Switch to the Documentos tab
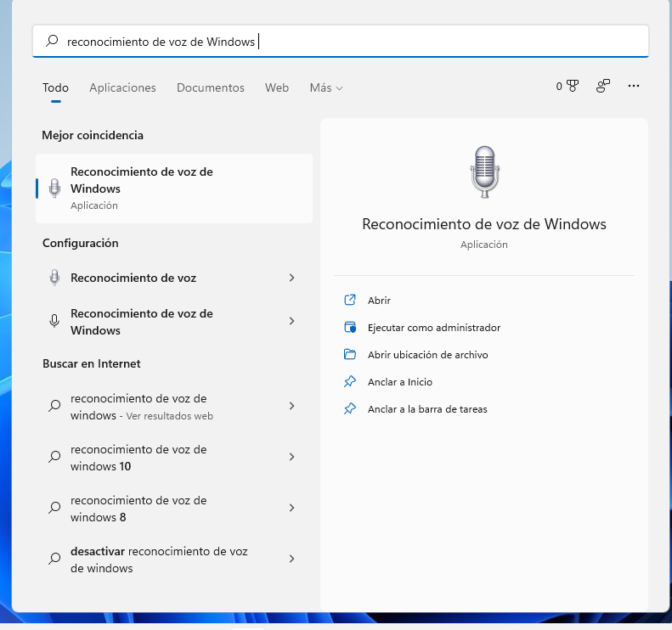 coord(210,87)
